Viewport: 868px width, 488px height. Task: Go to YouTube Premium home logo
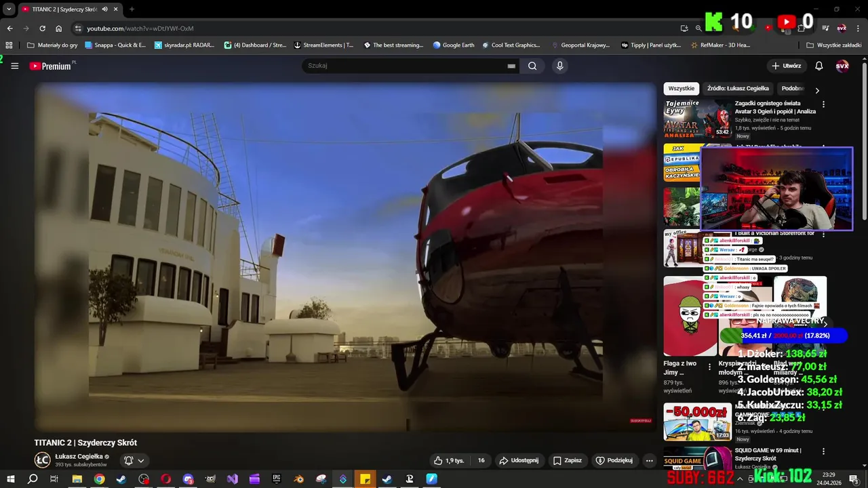click(x=52, y=66)
